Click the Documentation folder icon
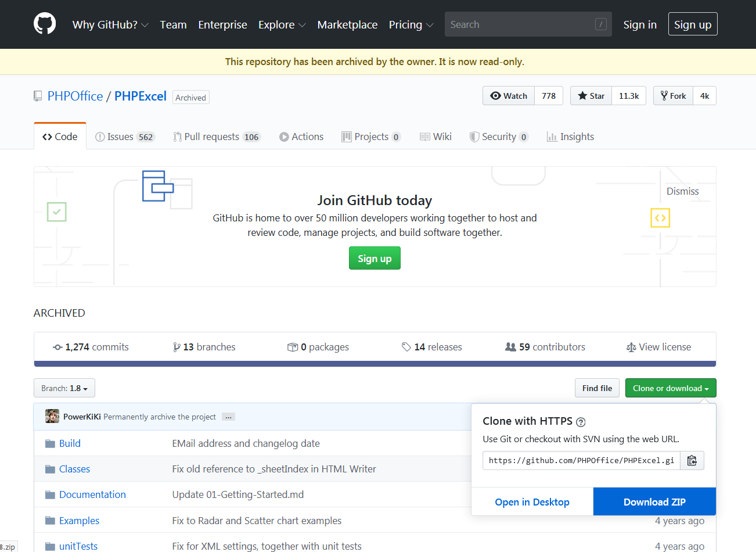This screenshot has height=552, width=756. (50, 495)
